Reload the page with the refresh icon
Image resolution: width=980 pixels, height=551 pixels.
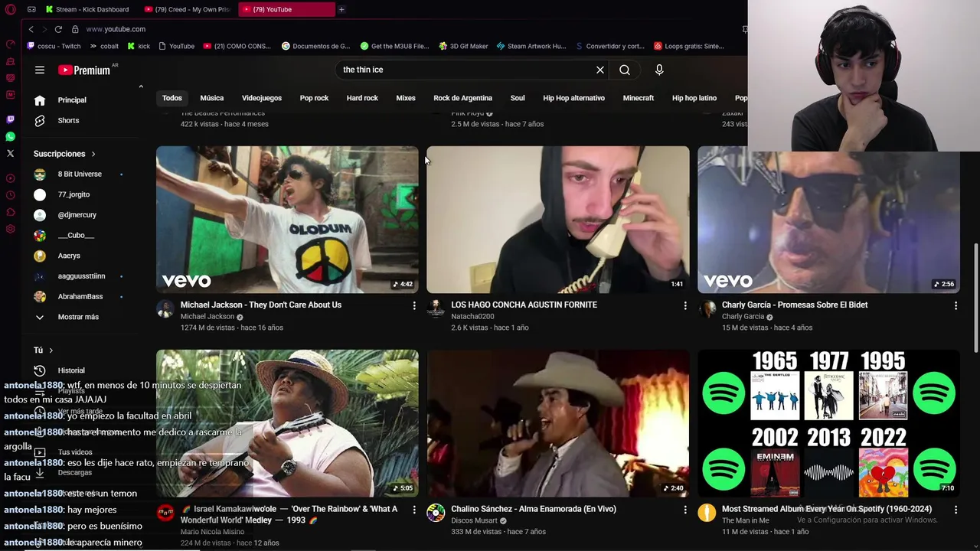58,29
